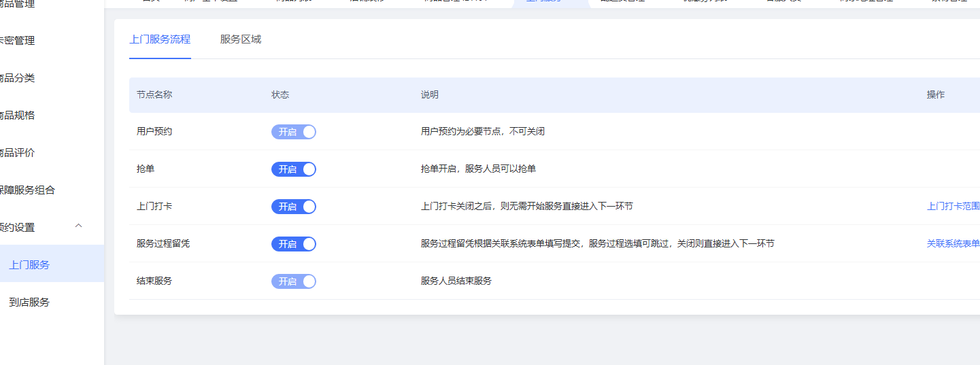
Task: Switch to the 服务区域 tab
Action: [240, 39]
